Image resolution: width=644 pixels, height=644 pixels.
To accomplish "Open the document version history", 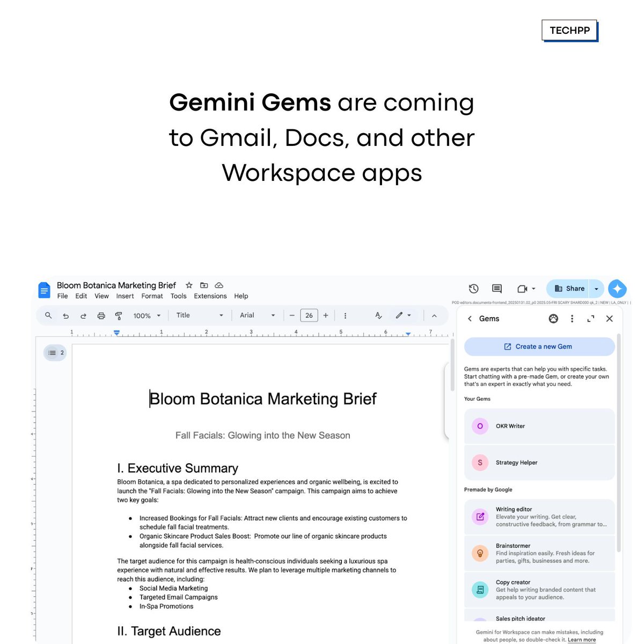I will (473, 288).
